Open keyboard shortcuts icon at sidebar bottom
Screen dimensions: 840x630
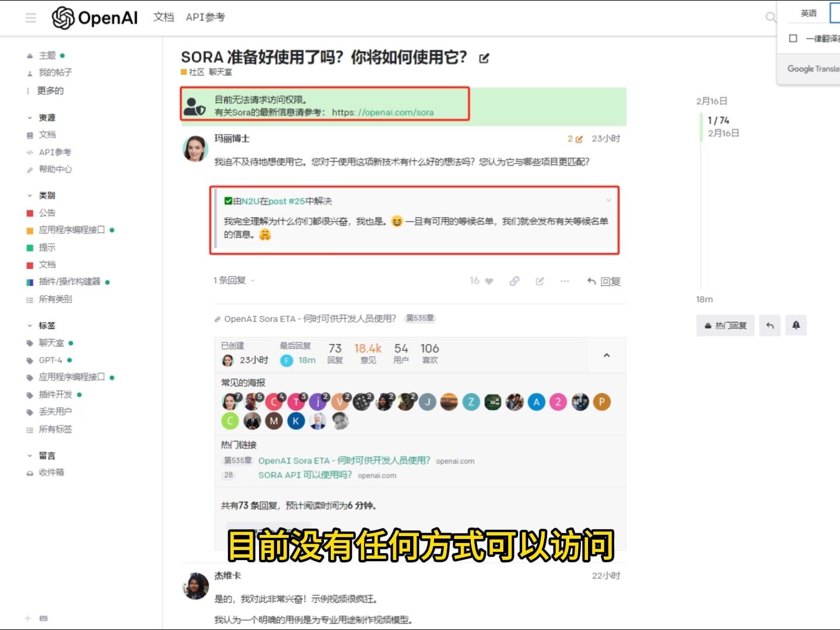pos(43,618)
